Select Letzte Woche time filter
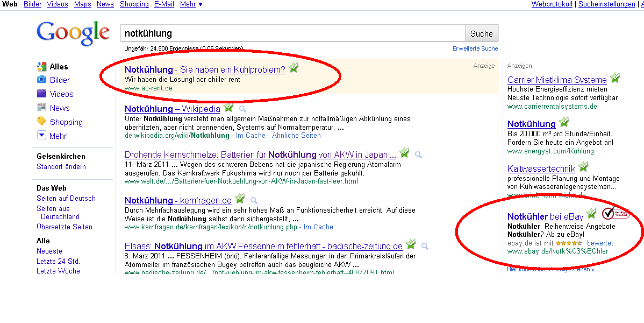The width and height of the screenshot is (644, 323). click(x=58, y=271)
